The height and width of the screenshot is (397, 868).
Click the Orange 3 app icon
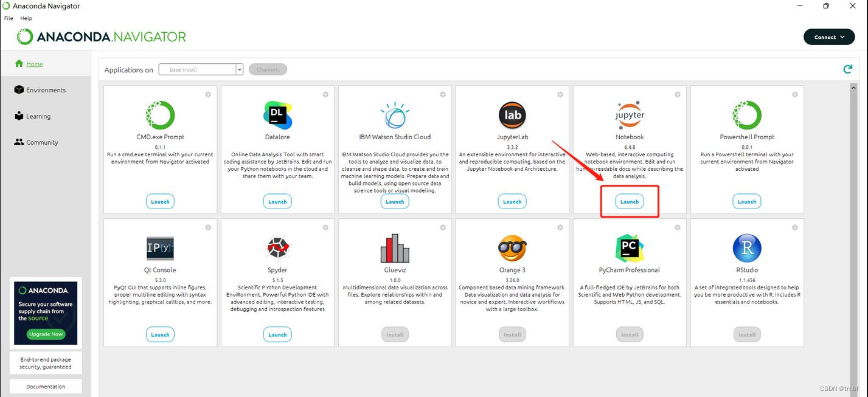coord(512,248)
